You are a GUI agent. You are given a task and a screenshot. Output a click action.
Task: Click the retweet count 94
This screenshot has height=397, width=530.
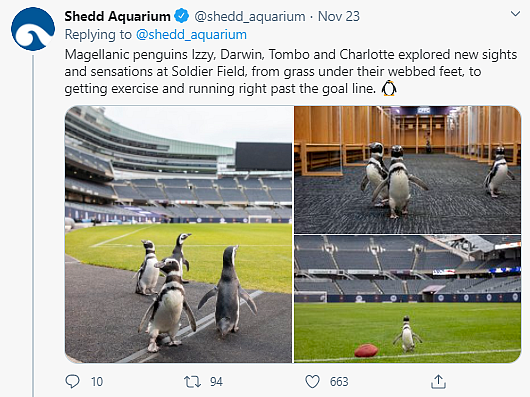click(216, 382)
